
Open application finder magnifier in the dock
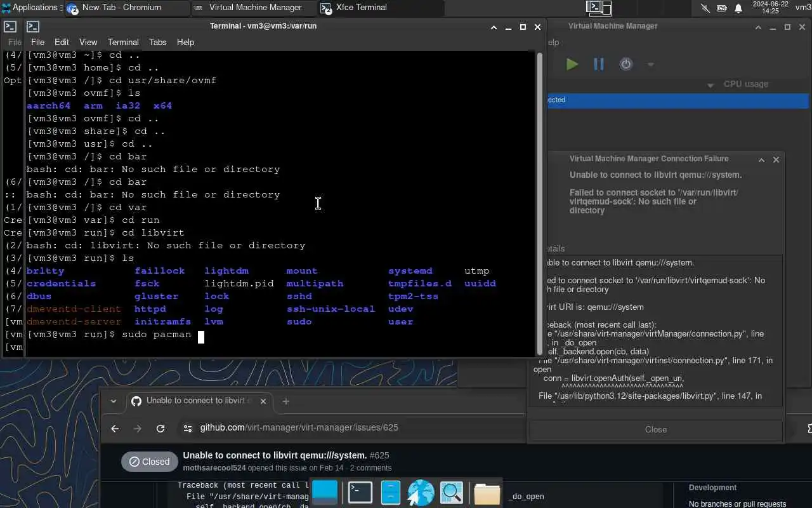452,493
